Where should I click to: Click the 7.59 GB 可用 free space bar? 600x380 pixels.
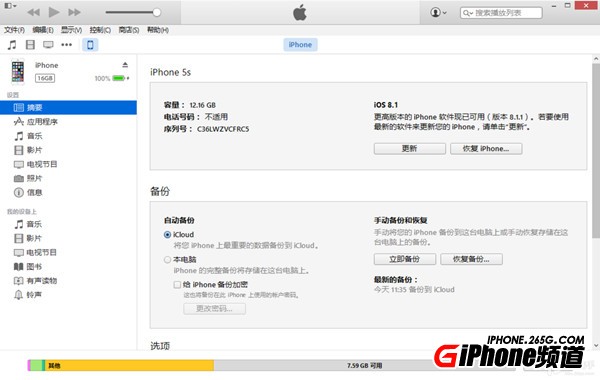click(364, 365)
